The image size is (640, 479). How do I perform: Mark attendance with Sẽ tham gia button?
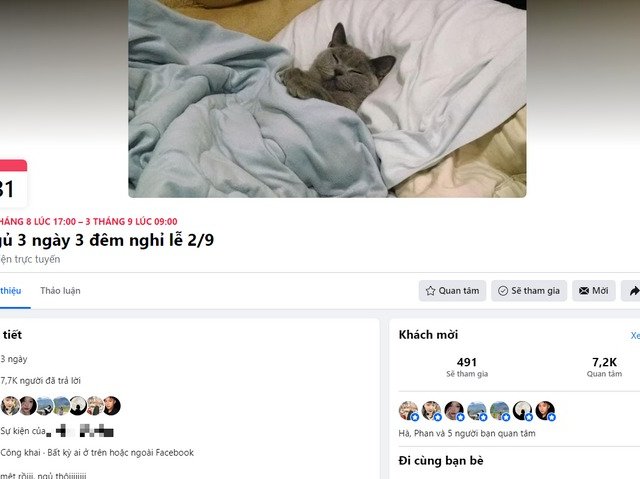529,291
